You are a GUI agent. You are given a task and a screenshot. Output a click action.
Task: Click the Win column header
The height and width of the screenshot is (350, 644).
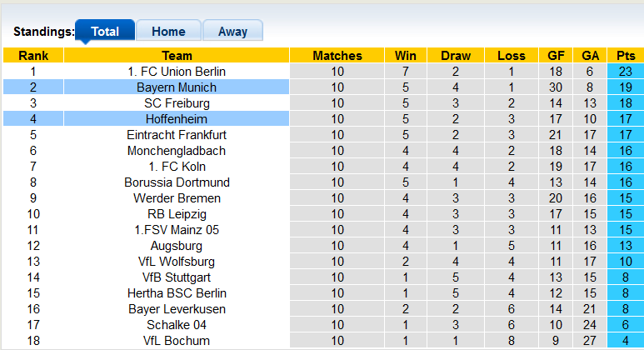[x=406, y=56]
